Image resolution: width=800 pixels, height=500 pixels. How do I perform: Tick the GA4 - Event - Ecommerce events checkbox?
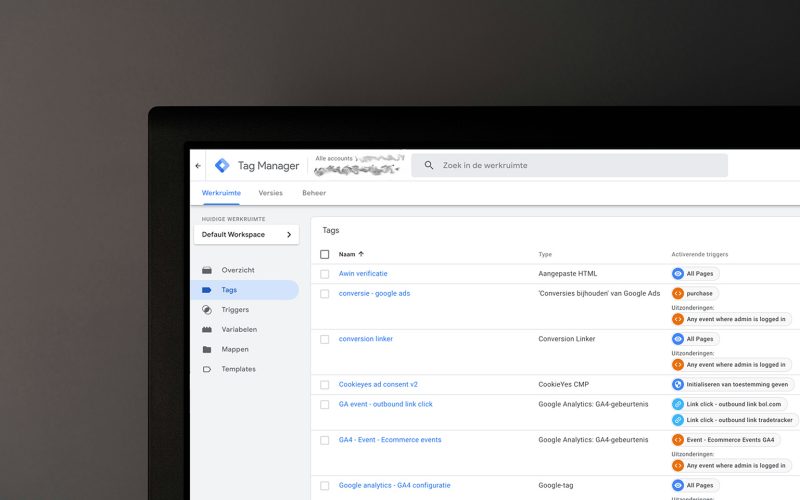(x=324, y=440)
